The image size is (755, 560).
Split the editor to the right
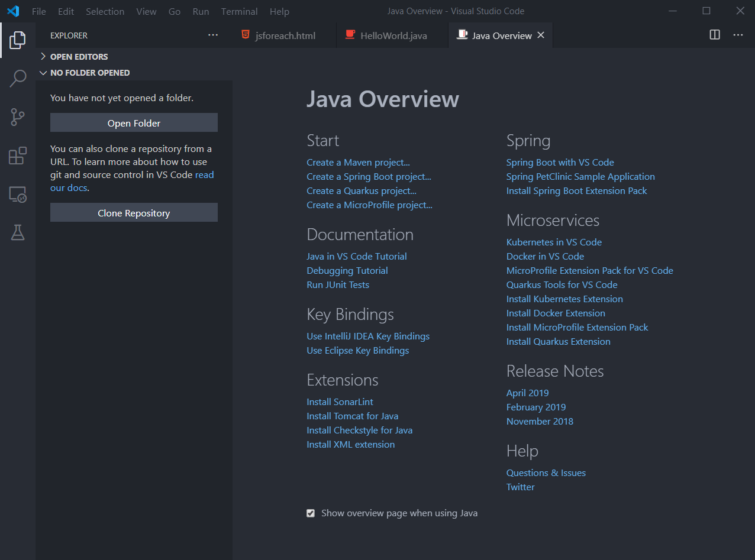point(715,35)
